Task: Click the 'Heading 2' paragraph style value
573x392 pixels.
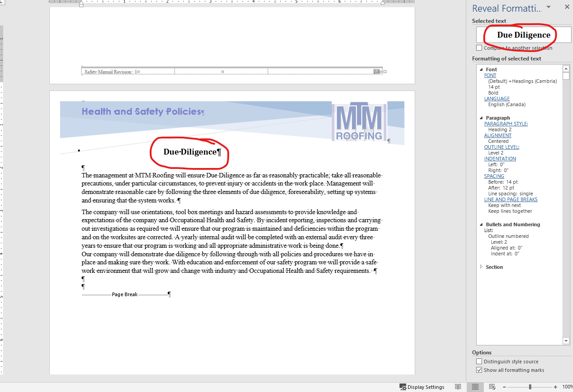Action: coord(500,129)
